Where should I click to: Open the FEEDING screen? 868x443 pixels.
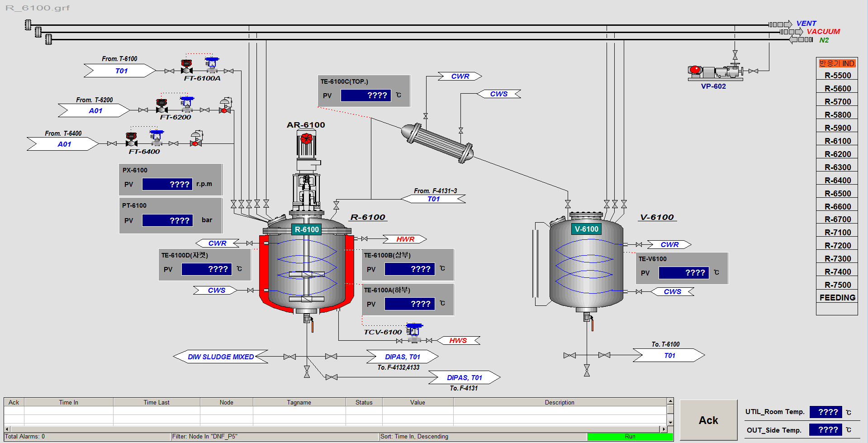click(837, 298)
